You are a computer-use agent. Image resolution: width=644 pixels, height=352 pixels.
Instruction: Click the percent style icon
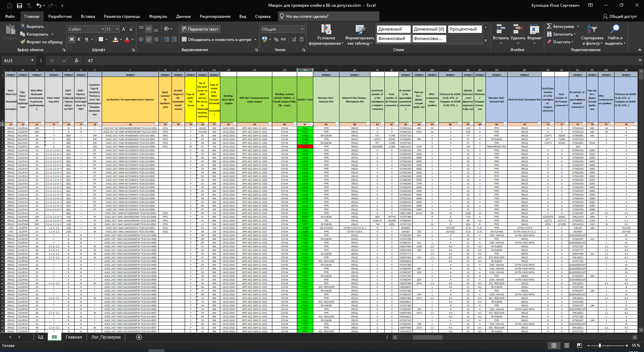pos(276,40)
